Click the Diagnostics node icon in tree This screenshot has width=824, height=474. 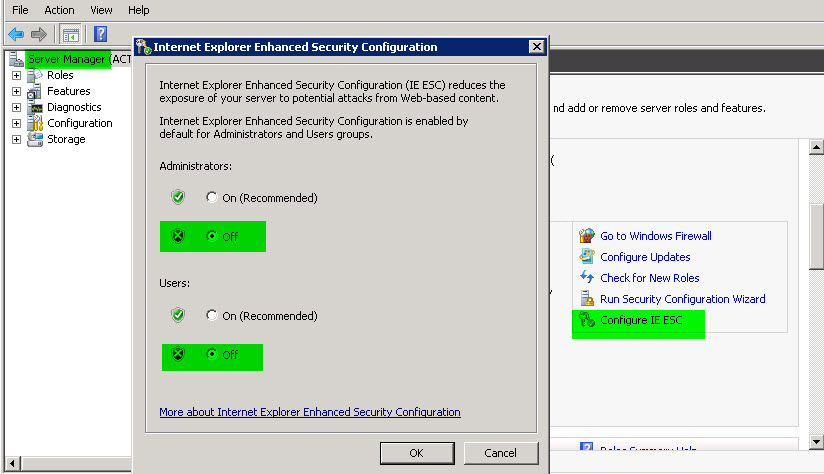[35, 108]
